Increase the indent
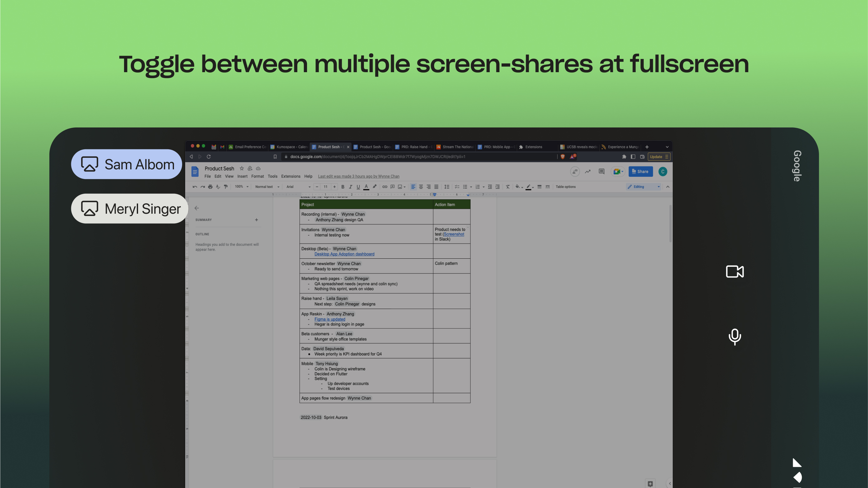 [x=498, y=187]
